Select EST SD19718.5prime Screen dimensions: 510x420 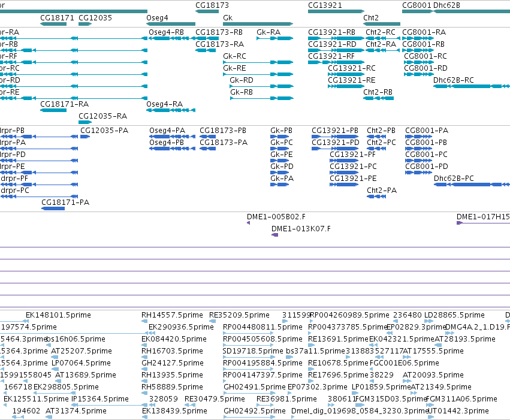tap(253, 351)
